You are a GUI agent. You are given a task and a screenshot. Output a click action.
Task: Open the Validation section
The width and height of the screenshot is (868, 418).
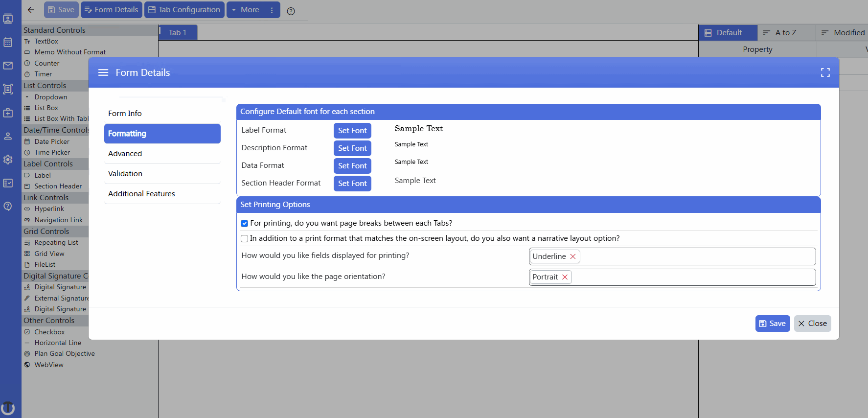[162, 174]
